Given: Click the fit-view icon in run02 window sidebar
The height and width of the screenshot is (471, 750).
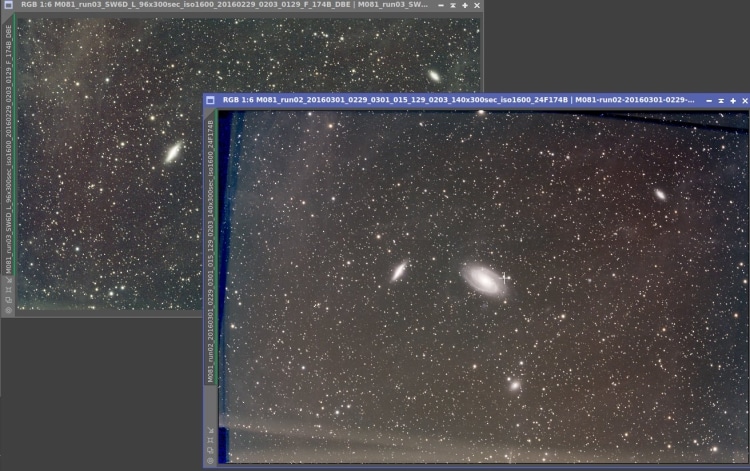Looking at the screenshot, I should 210,440.
